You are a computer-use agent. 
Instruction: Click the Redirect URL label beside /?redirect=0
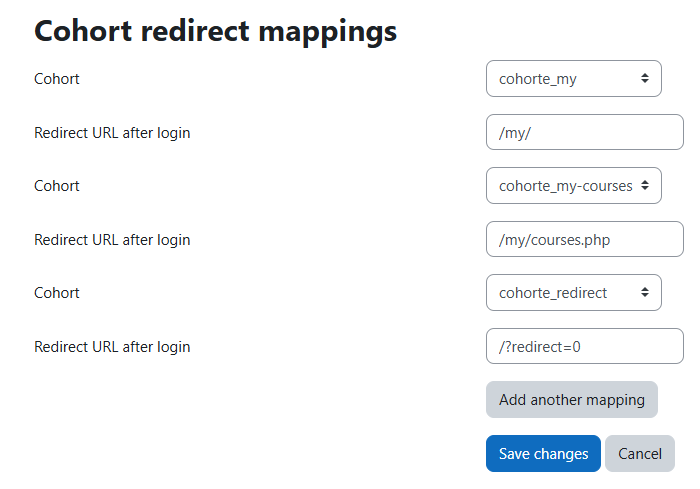(112, 347)
